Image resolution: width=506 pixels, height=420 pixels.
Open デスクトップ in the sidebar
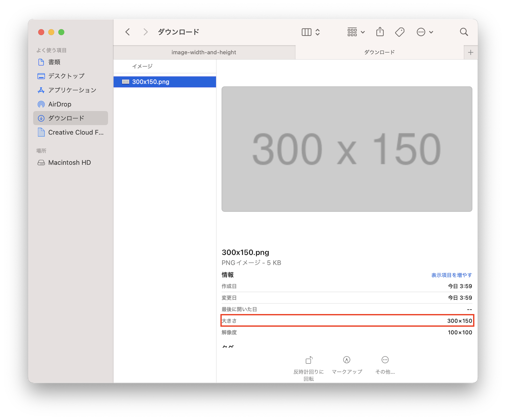coord(71,76)
